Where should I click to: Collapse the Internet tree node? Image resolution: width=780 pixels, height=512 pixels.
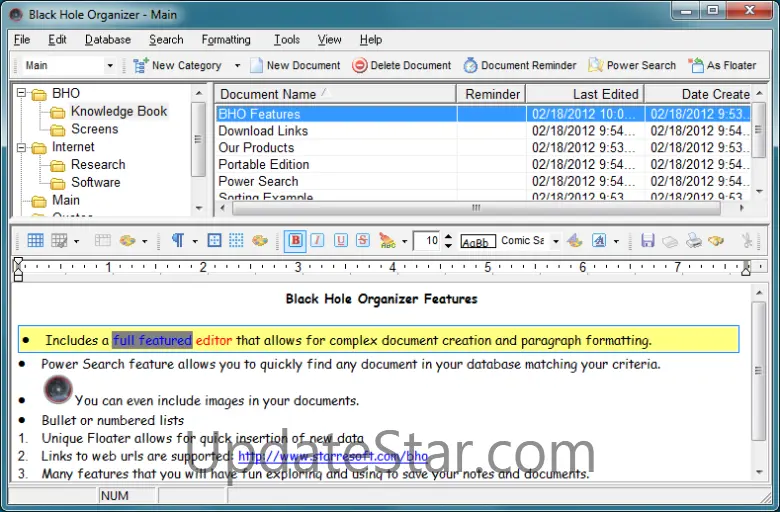tap(21, 147)
